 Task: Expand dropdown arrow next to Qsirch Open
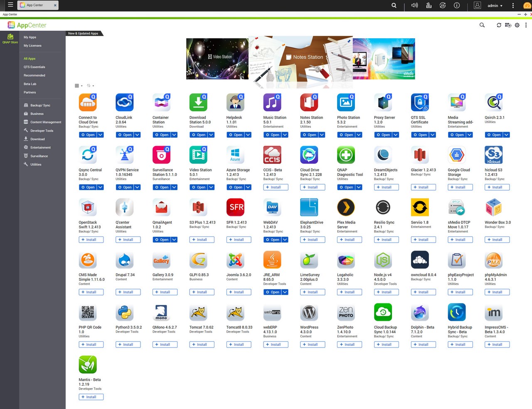507,135
